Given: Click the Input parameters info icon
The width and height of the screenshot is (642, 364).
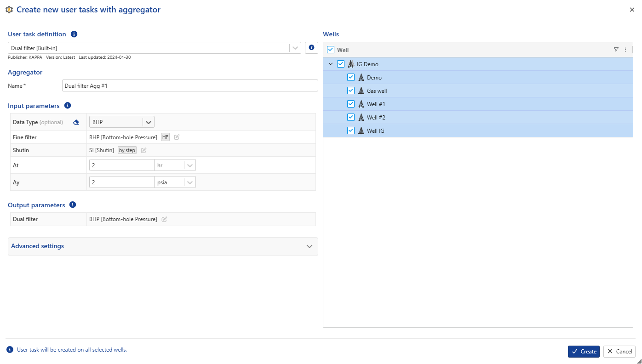Looking at the screenshot, I should click(68, 105).
